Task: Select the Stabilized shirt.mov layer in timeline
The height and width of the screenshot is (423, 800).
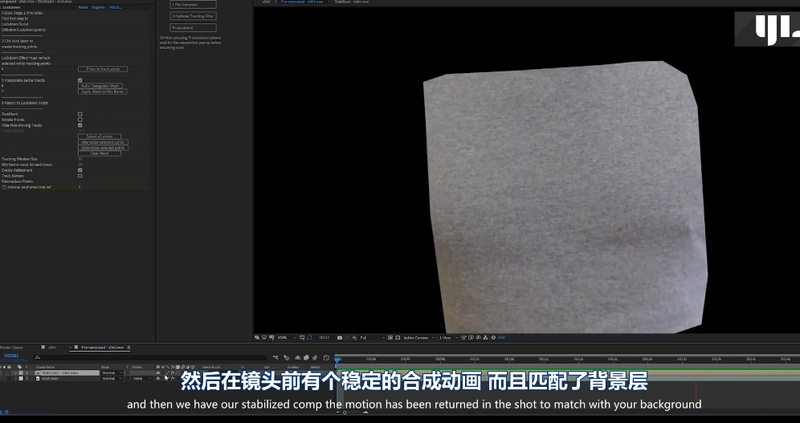Action: 67,373
